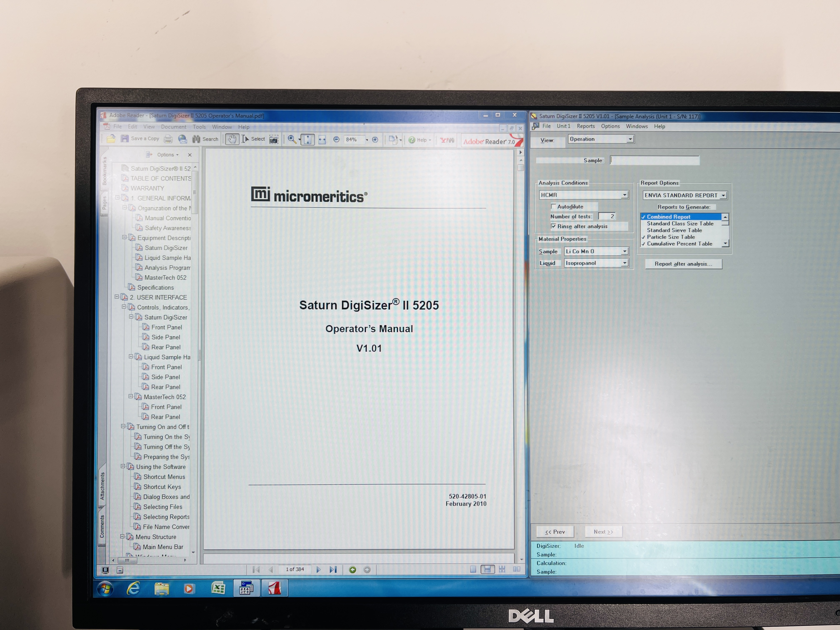
Task: Click the Fit Width icon
Action: click(x=322, y=140)
